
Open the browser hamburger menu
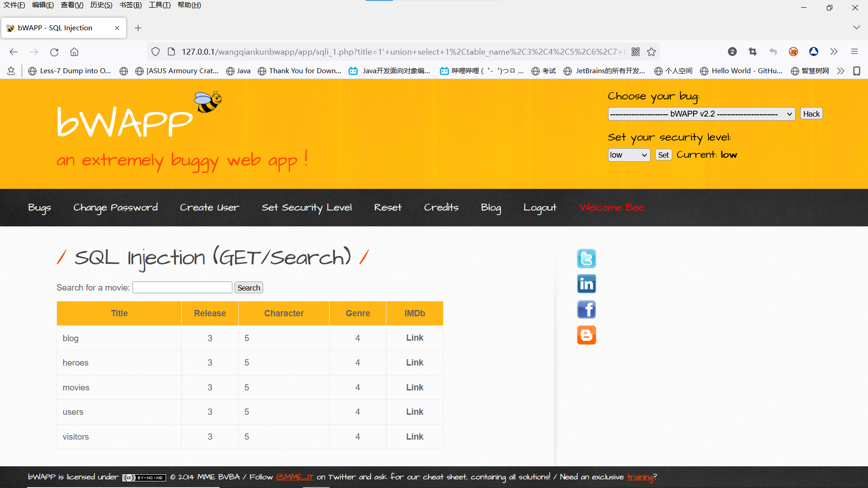854,52
